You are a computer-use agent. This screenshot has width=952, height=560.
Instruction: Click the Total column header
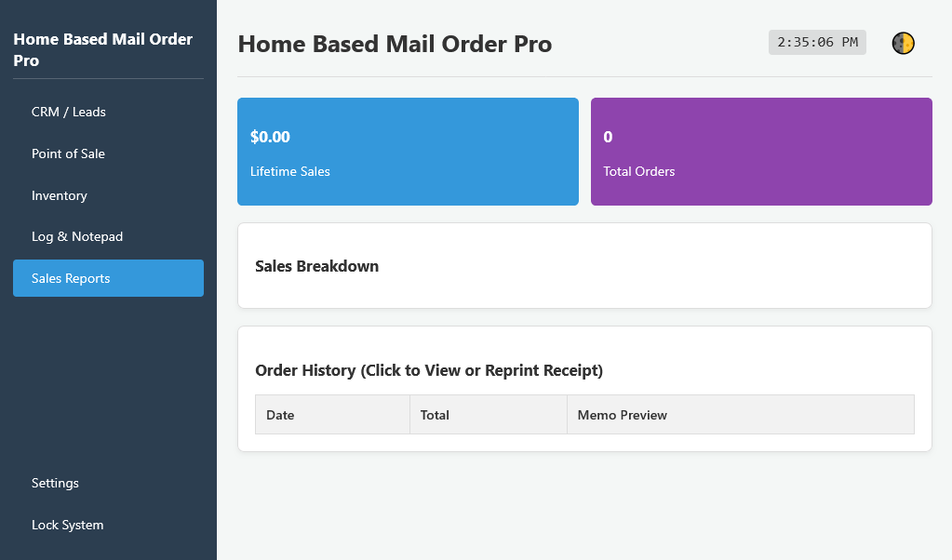(435, 415)
